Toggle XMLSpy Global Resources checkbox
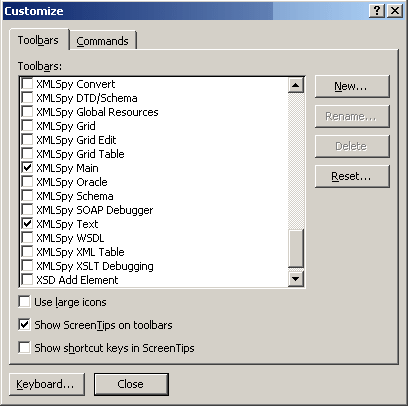The image size is (408, 406). click(x=27, y=112)
